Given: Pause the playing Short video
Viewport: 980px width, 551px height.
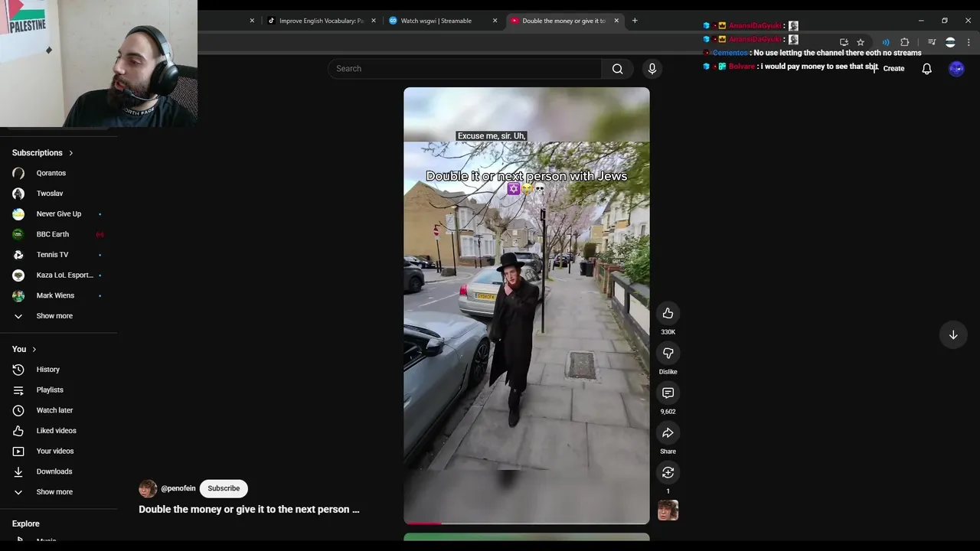Looking at the screenshot, I should pyautogui.click(x=527, y=305).
